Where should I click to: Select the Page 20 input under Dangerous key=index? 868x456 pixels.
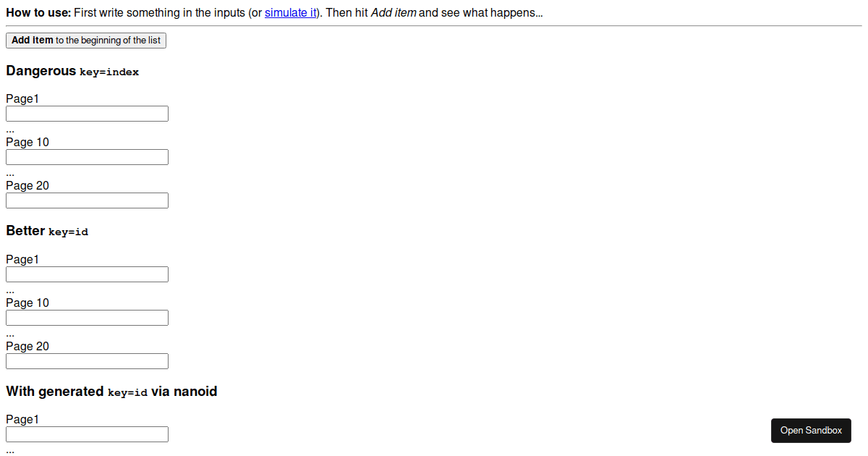point(87,200)
